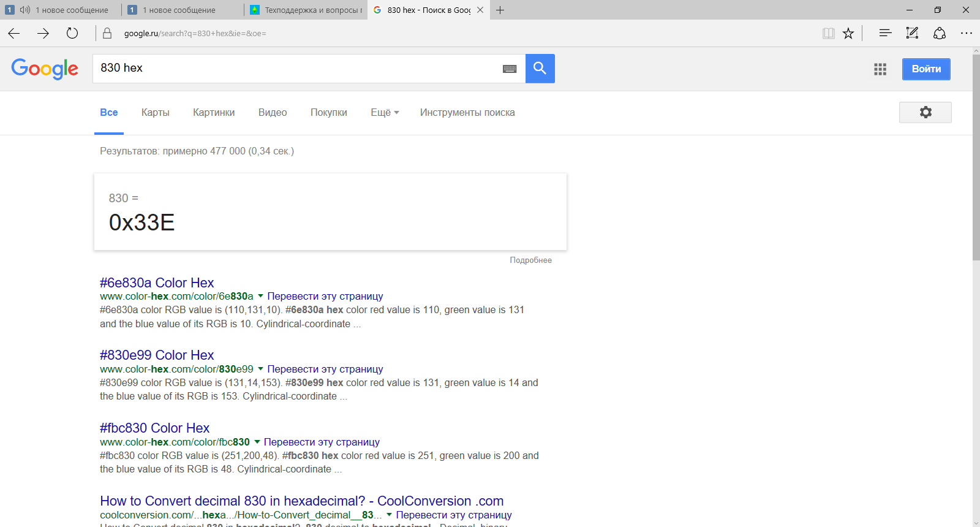Add page to favorites star icon
The width and height of the screenshot is (980, 527).
(x=848, y=33)
